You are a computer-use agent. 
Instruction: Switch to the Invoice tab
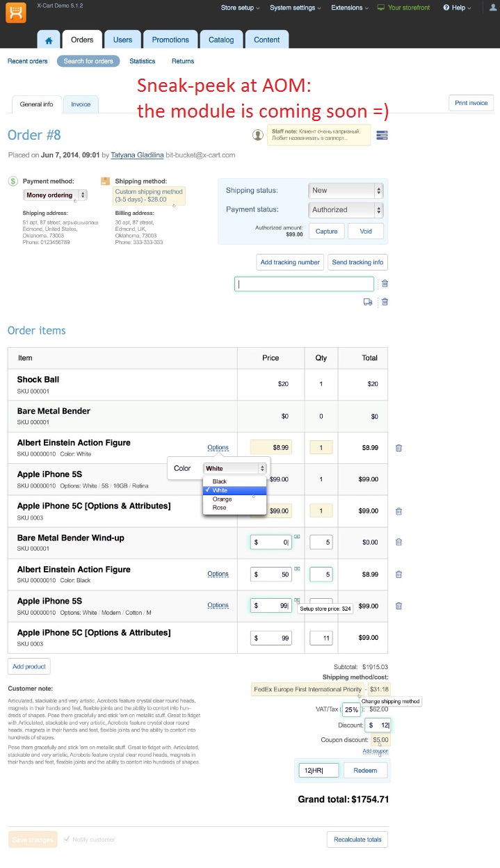click(x=81, y=104)
